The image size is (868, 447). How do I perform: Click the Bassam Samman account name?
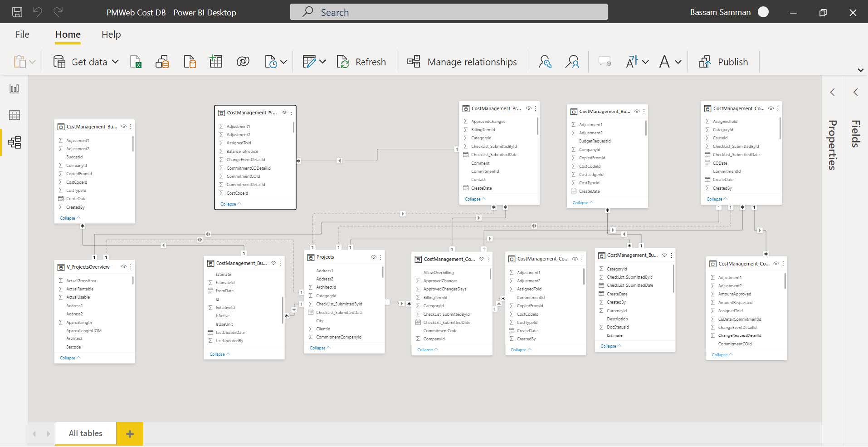pos(720,12)
